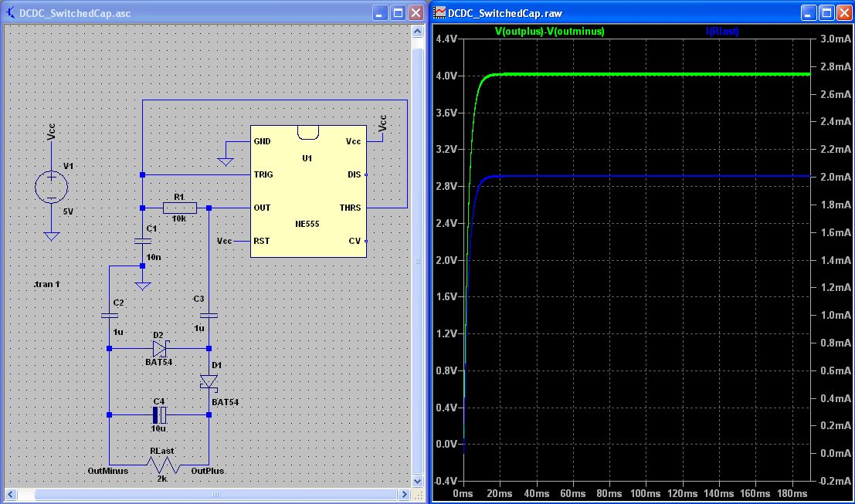Select the D2 BAT54 Schottky diode
The image size is (855, 504).
[x=160, y=349]
